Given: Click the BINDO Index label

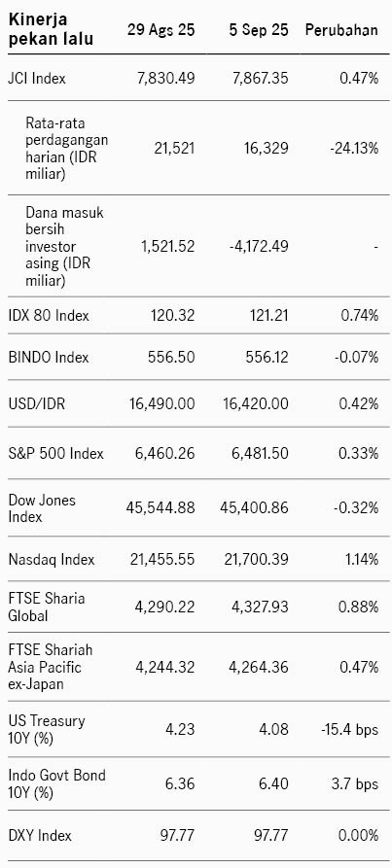Looking at the screenshot, I should pyautogui.click(x=49, y=357).
